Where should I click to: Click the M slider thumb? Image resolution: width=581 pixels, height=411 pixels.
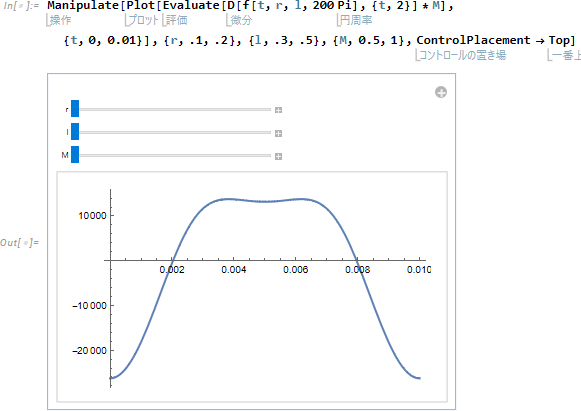pyautogui.click(x=75, y=155)
